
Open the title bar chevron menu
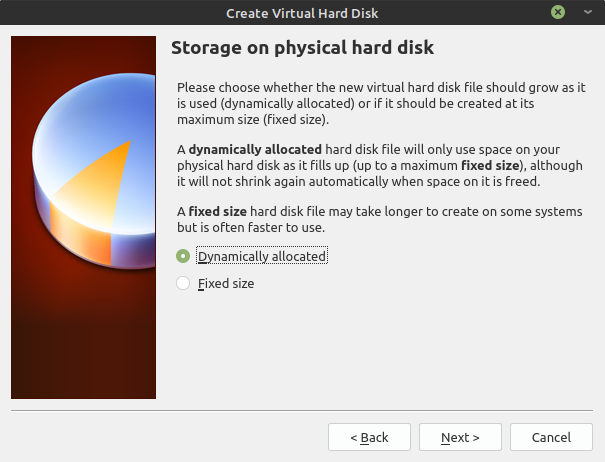click(x=588, y=12)
